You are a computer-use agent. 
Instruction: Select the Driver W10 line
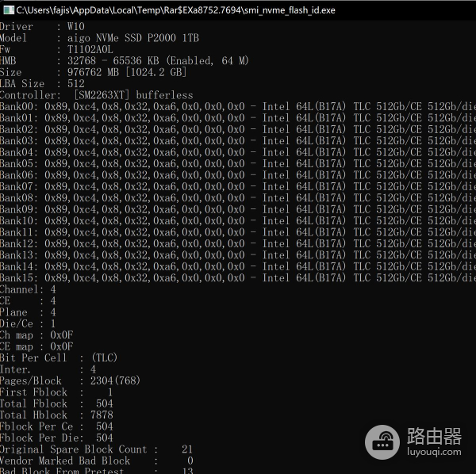(x=42, y=27)
